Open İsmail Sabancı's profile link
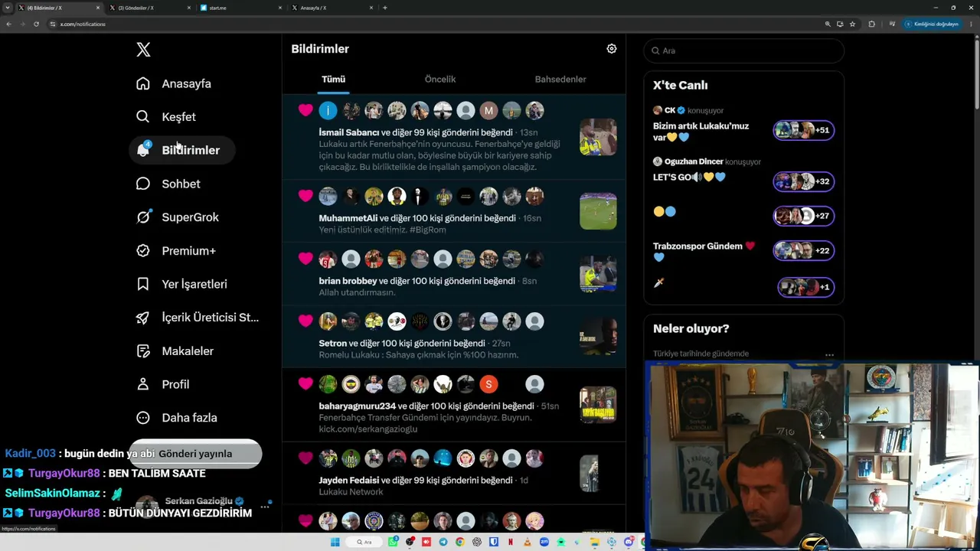Screen dimensions: 980x551 (x=349, y=132)
